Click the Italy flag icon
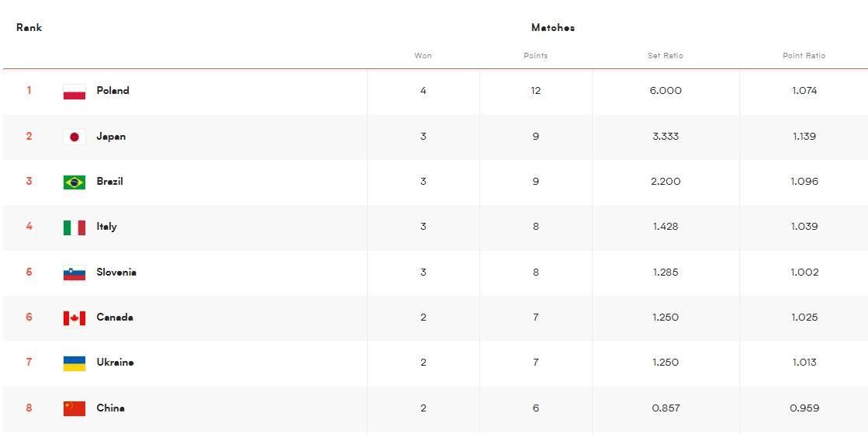This screenshot has height=434, width=868. click(74, 227)
